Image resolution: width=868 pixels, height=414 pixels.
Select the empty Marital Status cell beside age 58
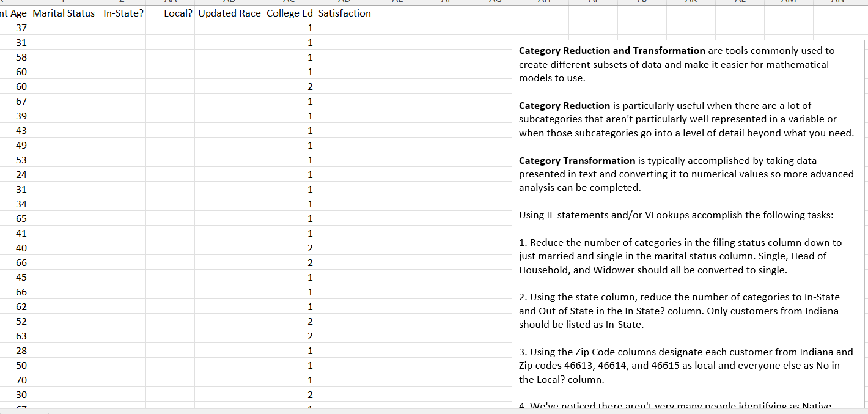64,57
